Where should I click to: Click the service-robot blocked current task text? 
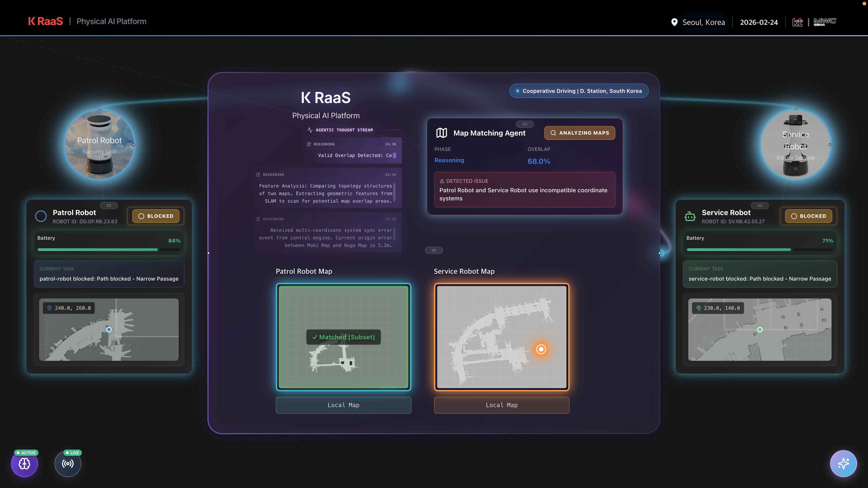coord(760,279)
